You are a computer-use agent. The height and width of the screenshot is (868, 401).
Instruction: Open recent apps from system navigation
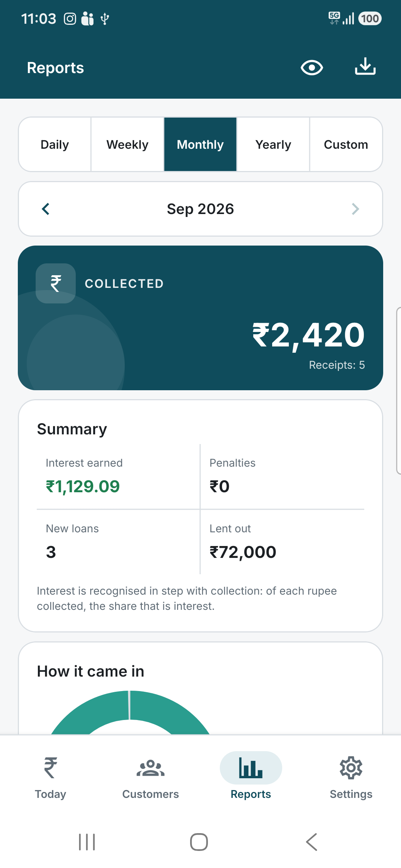(87, 842)
